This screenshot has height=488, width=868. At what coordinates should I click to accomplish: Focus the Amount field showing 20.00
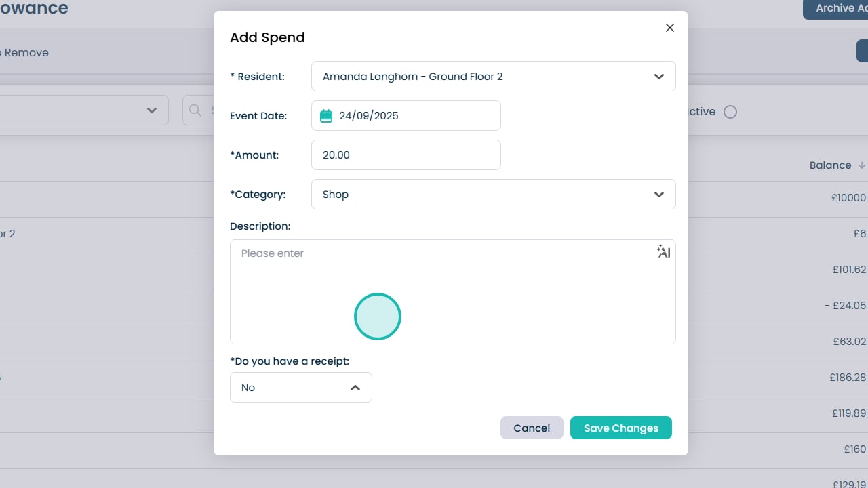406,155
